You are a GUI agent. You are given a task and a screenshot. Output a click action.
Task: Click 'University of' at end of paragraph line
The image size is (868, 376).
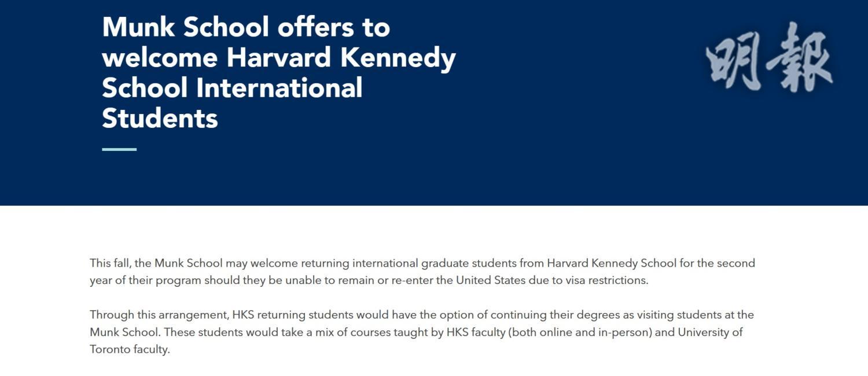[710, 333]
